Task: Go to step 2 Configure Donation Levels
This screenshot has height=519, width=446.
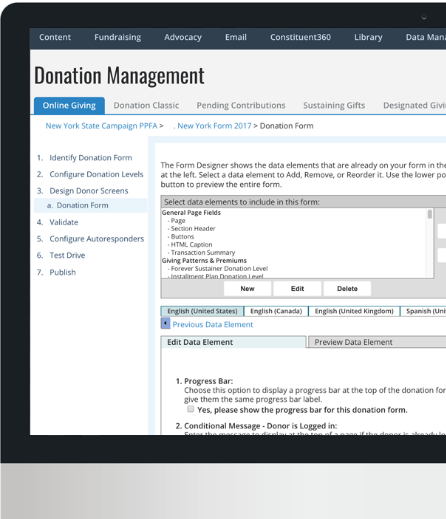Action: tap(96, 174)
